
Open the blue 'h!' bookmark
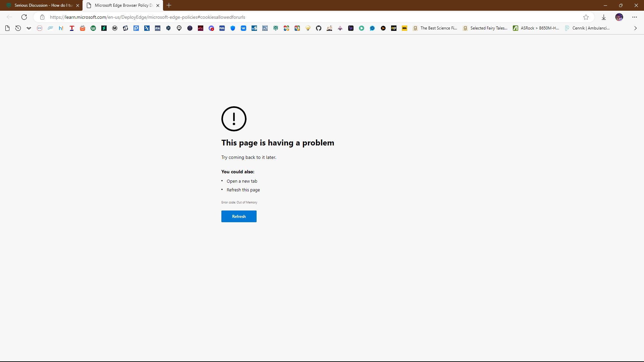(x=61, y=28)
